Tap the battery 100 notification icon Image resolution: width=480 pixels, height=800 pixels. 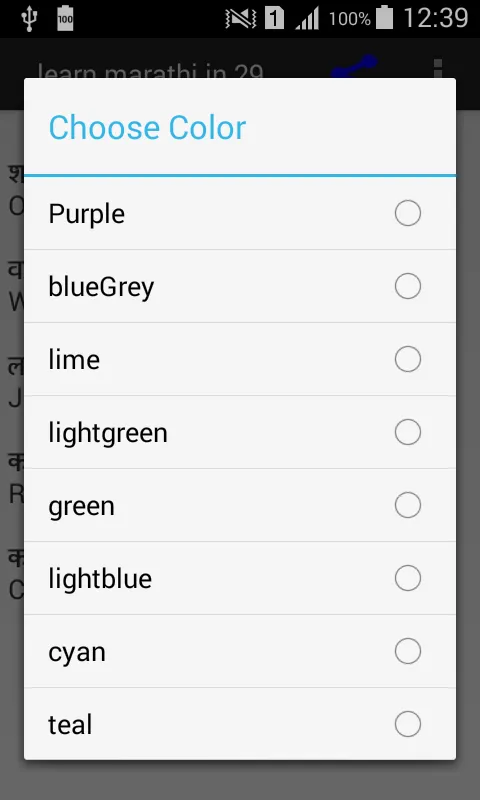tap(65, 18)
